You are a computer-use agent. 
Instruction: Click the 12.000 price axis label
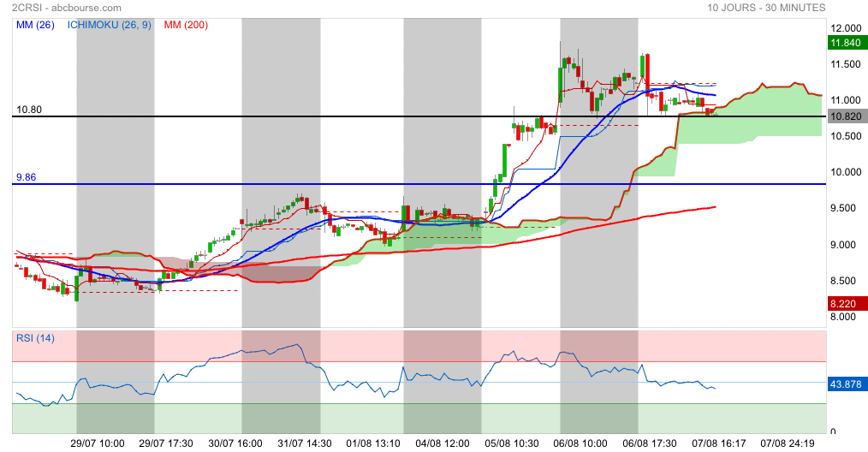point(846,29)
